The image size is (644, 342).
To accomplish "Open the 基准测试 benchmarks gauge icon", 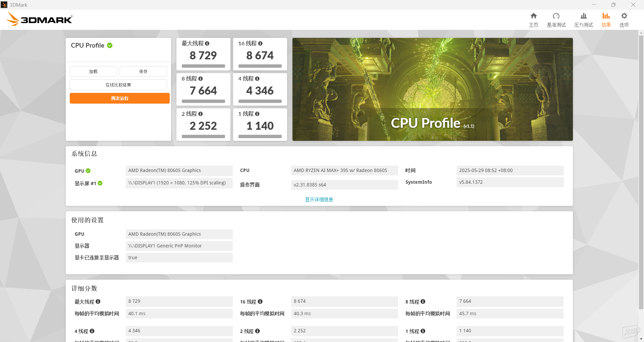I will pos(556,16).
